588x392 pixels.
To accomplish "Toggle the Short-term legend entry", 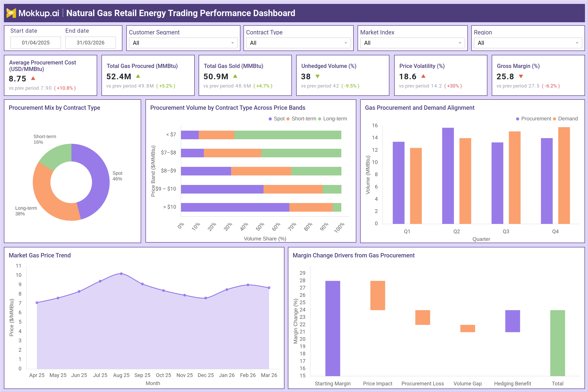I will coord(301,119).
